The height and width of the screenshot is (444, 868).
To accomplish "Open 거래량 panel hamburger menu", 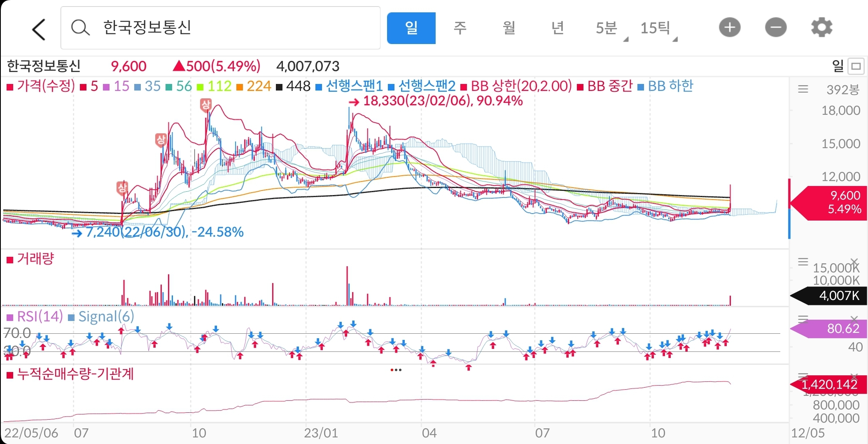I will point(803,262).
